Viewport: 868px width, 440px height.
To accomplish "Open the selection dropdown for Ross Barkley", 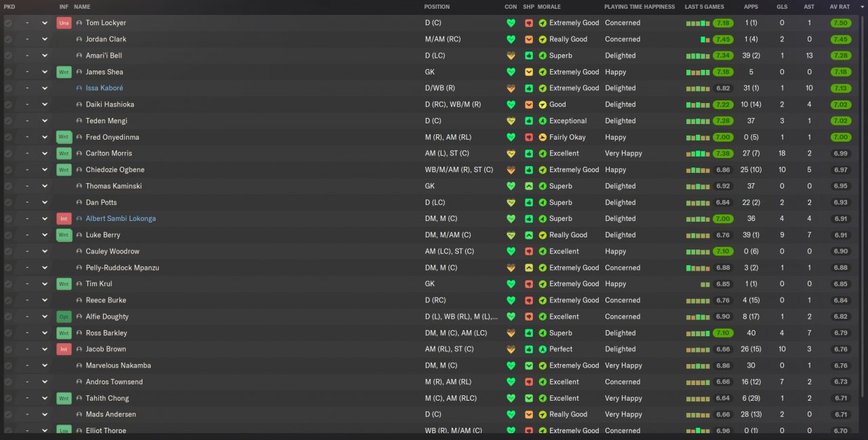I will click(x=45, y=333).
